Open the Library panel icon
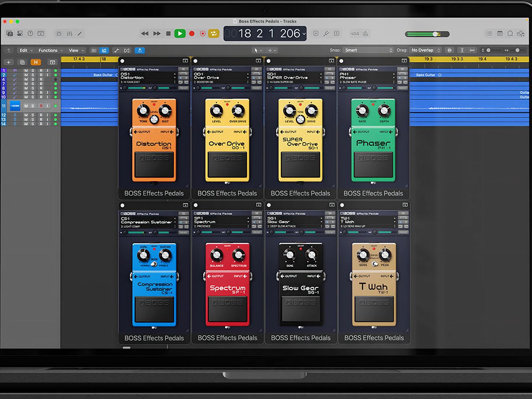This screenshot has height=399, width=532. [10, 33]
